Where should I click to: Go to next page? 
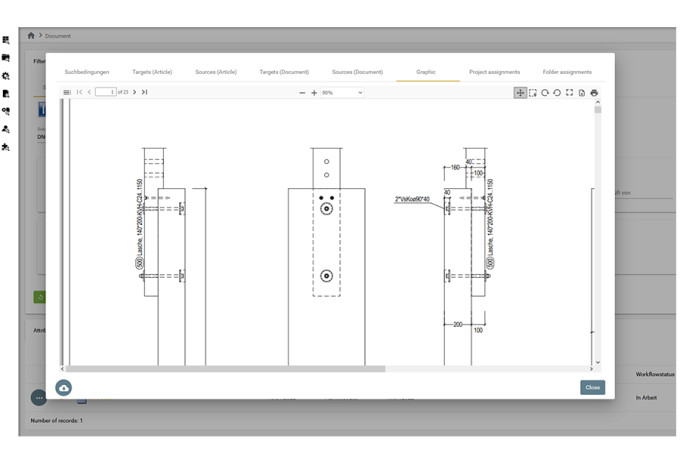point(135,92)
